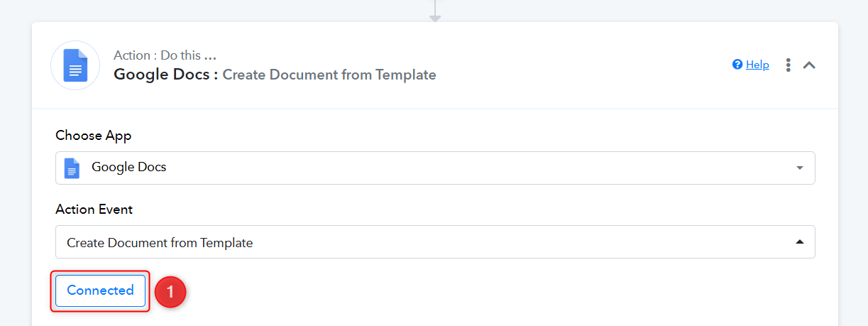Screen dimensions: 868x326
Task: Open the three-dot action options menu
Action: click(788, 65)
